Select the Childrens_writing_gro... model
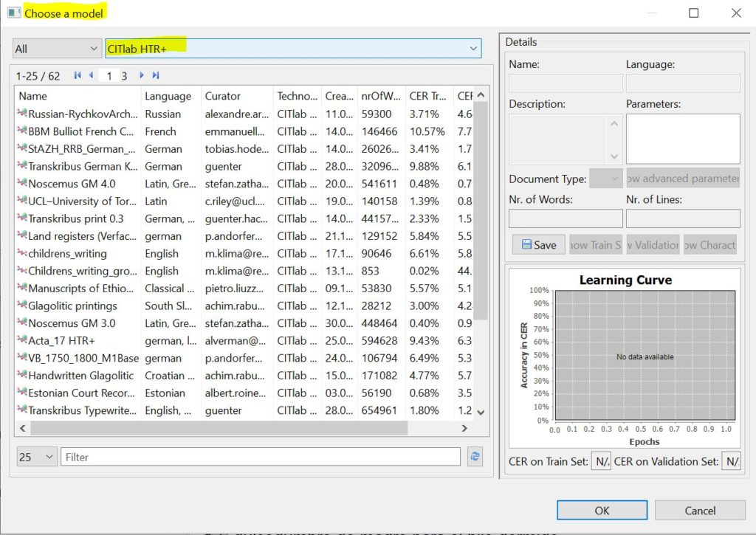This screenshot has width=756, height=535. coord(244,270)
